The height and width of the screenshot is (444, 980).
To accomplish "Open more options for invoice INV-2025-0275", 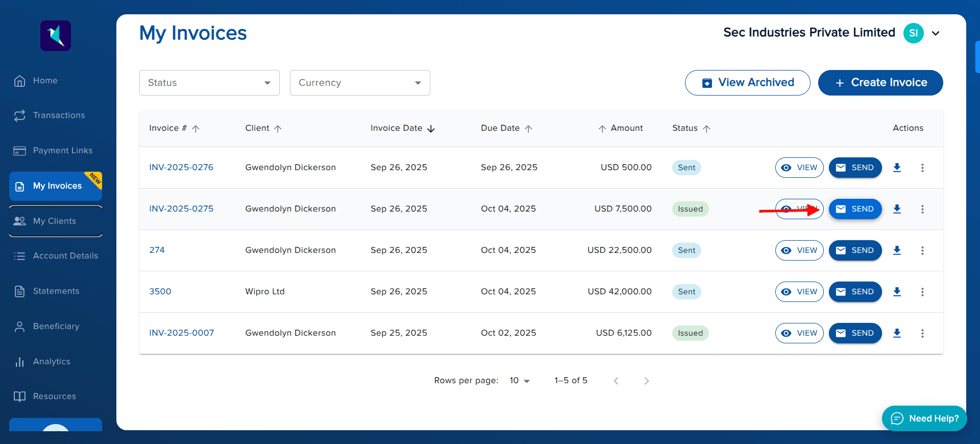I will tap(922, 209).
